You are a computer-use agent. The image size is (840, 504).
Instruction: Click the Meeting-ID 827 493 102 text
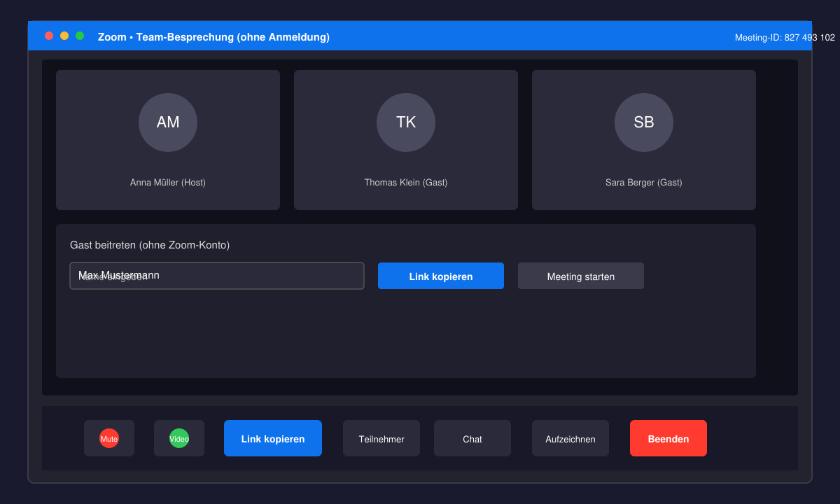tap(785, 38)
